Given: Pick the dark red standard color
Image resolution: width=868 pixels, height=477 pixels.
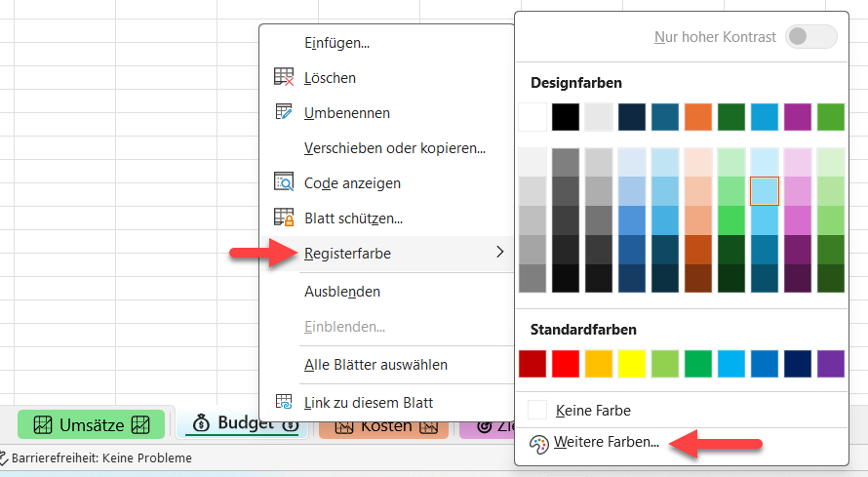Looking at the screenshot, I should 533,364.
